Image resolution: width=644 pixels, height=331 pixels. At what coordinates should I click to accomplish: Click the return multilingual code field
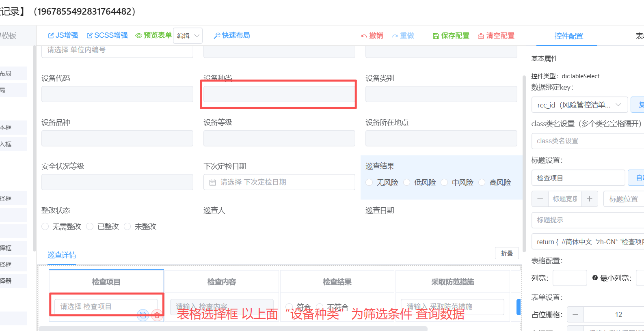pos(588,242)
